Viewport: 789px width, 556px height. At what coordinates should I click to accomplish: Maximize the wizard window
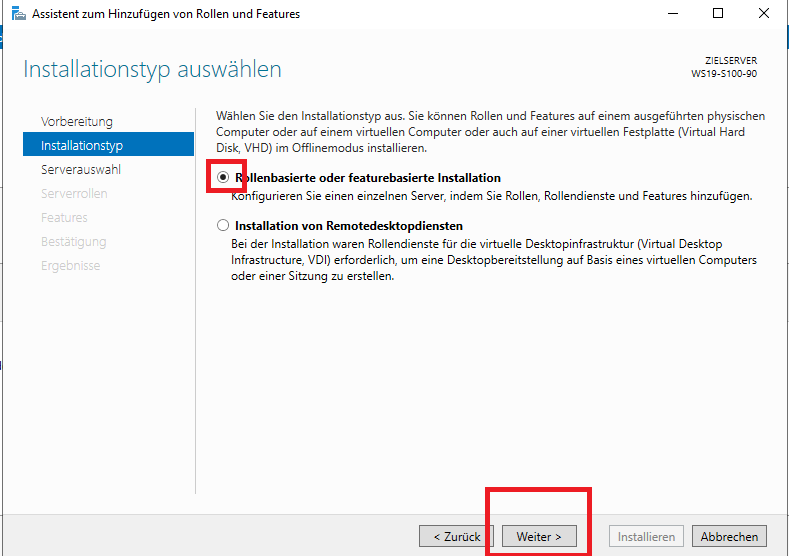click(x=718, y=14)
